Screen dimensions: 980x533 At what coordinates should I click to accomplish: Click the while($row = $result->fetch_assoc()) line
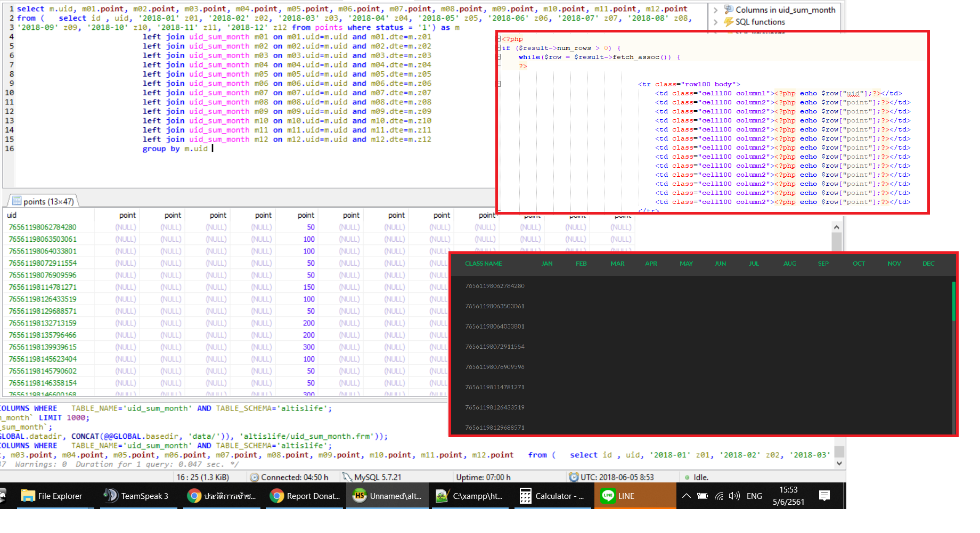(600, 57)
